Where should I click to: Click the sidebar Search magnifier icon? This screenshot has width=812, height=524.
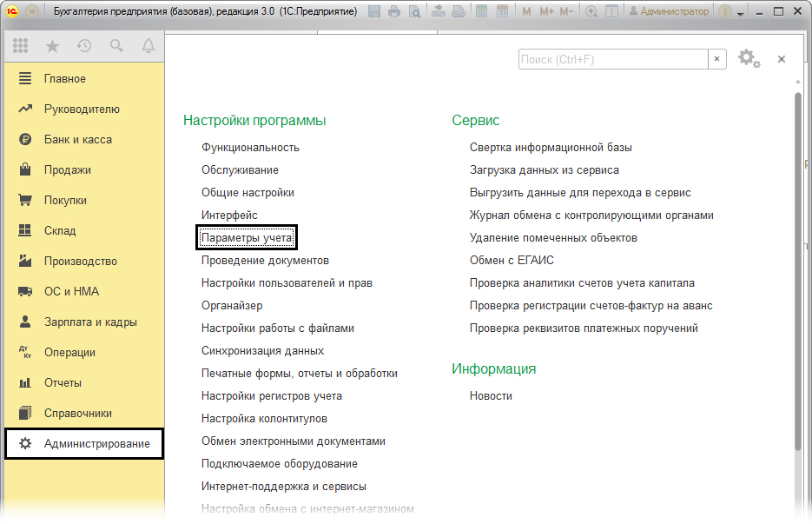pos(116,46)
